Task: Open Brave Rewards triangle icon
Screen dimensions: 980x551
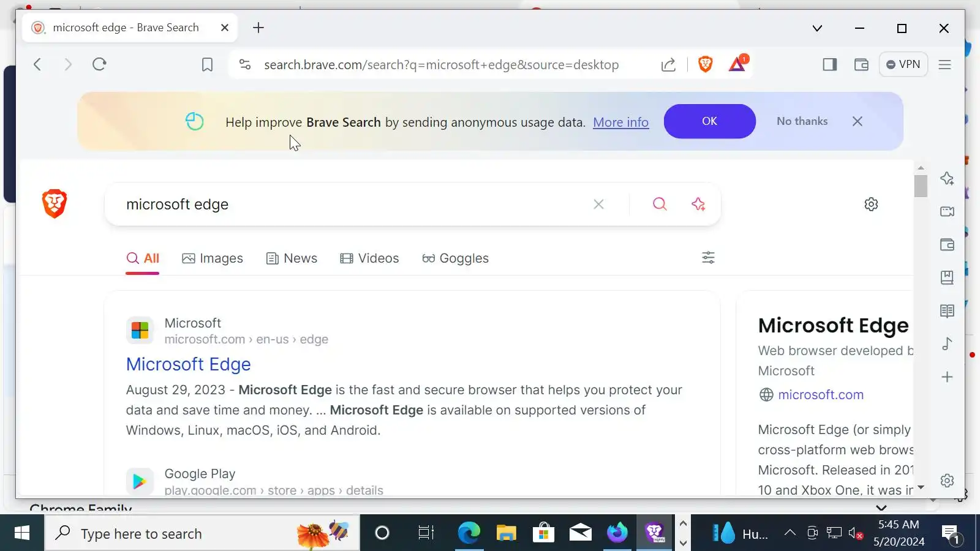Action: click(x=737, y=64)
